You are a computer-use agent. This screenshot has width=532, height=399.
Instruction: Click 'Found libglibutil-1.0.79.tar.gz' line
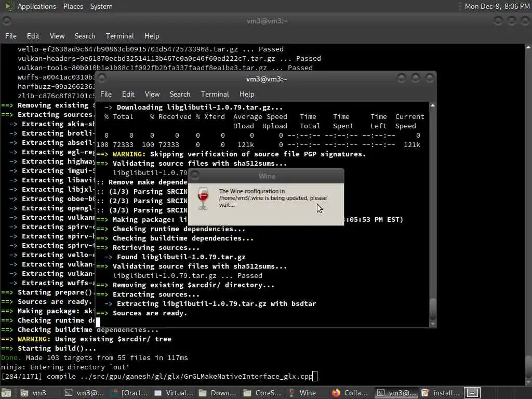pyautogui.click(x=181, y=257)
